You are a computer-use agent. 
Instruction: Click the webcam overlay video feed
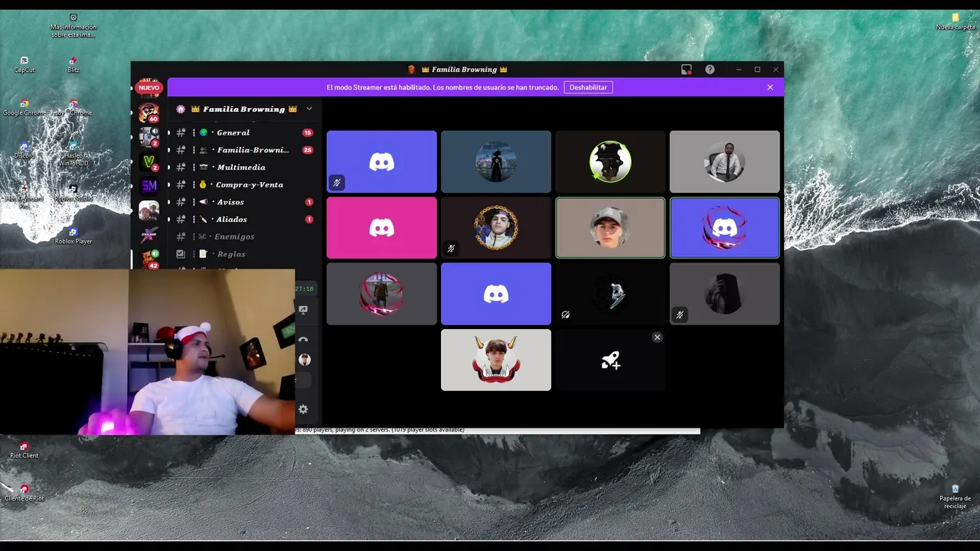pos(147,352)
